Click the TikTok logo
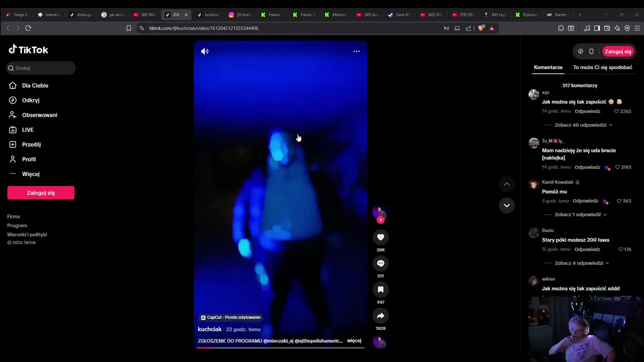Image resolution: width=644 pixels, height=362 pixels. [28, 50]
